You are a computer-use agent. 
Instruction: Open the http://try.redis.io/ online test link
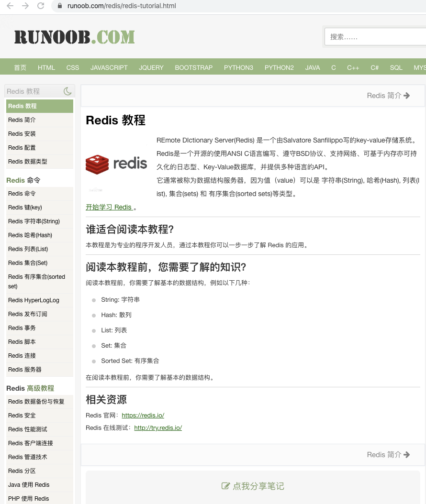click(x=158, y=428)
